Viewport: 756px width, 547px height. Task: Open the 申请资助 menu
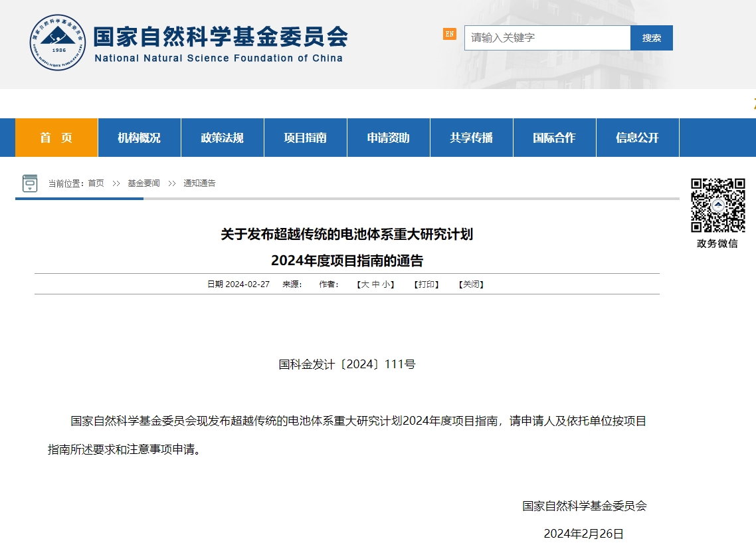(388, 138)
